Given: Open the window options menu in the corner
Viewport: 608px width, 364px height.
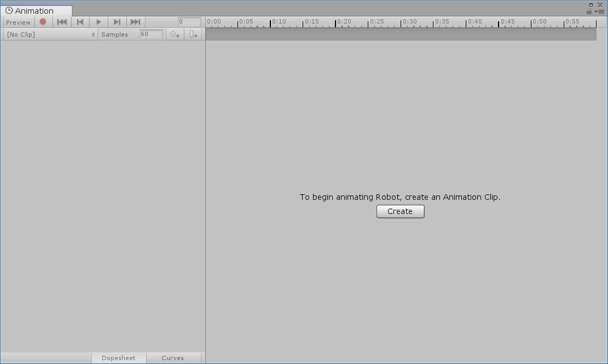Looking at the screenshot, I should point(600,11).
